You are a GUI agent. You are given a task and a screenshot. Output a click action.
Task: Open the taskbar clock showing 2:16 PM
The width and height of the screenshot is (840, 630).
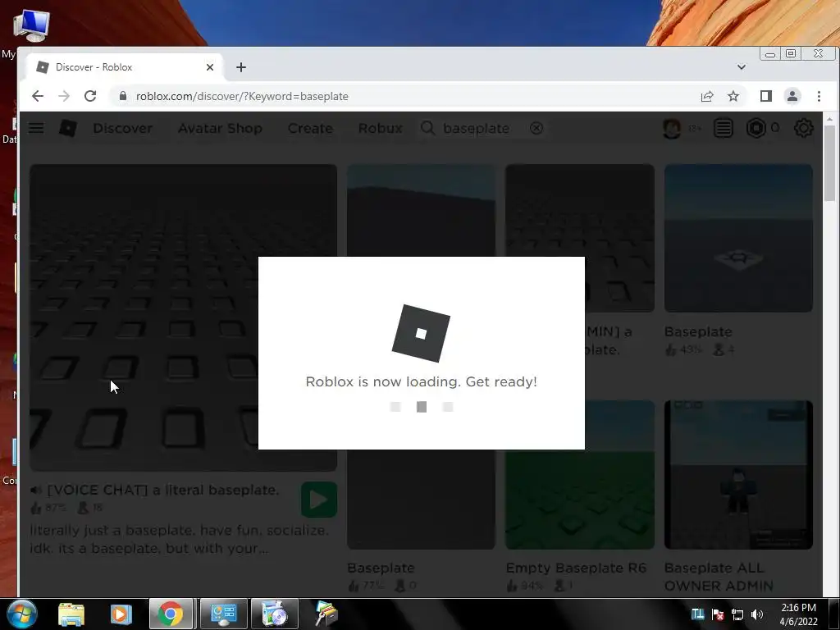click(x=798, y=614)
